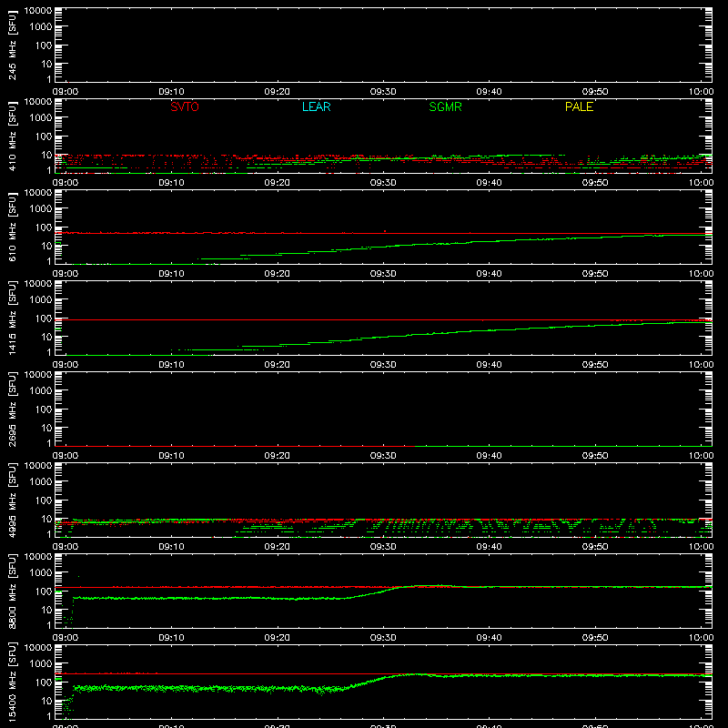Image resolution: width=728 pixels, height=728 pixels.
Task: Click the 10:00 time label under 1415 MHz panel
Action: pyautogui.click(x=701, y=365)
